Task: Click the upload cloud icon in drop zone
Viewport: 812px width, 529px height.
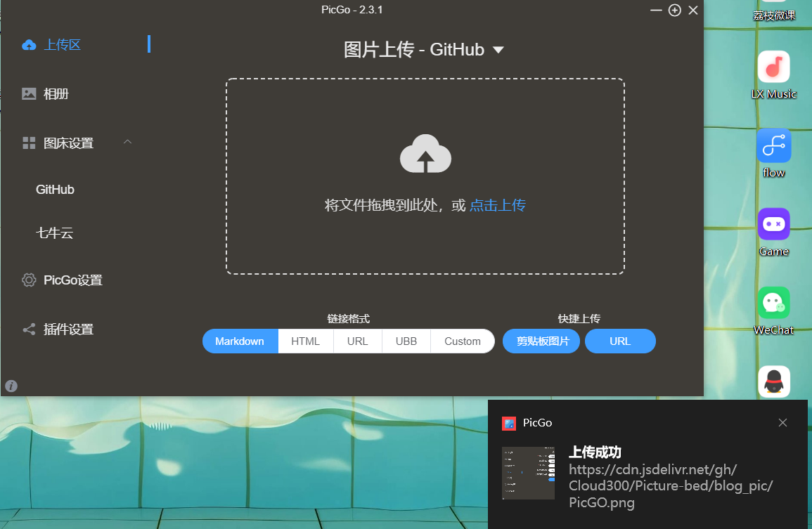Action: (x=425, y=154)
